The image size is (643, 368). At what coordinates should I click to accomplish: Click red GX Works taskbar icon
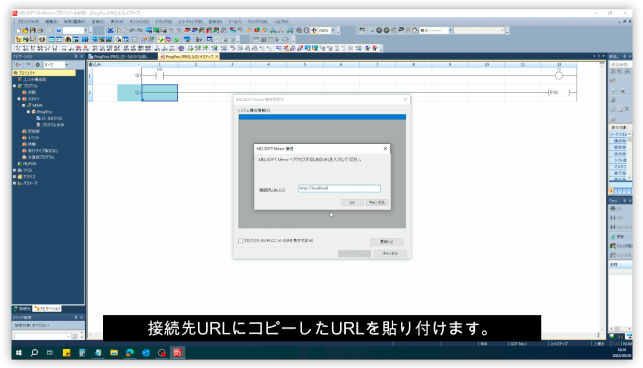tap(177, 352)
